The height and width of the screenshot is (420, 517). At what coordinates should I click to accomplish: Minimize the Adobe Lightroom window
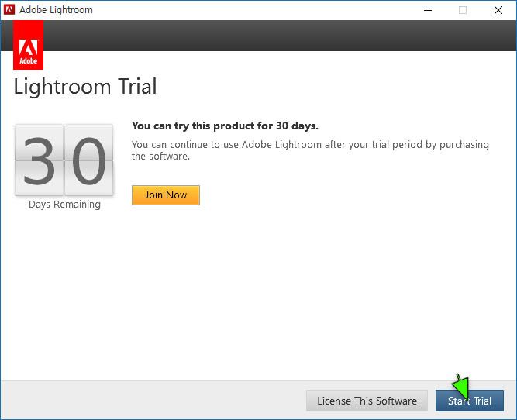click(x=428, y=10)
